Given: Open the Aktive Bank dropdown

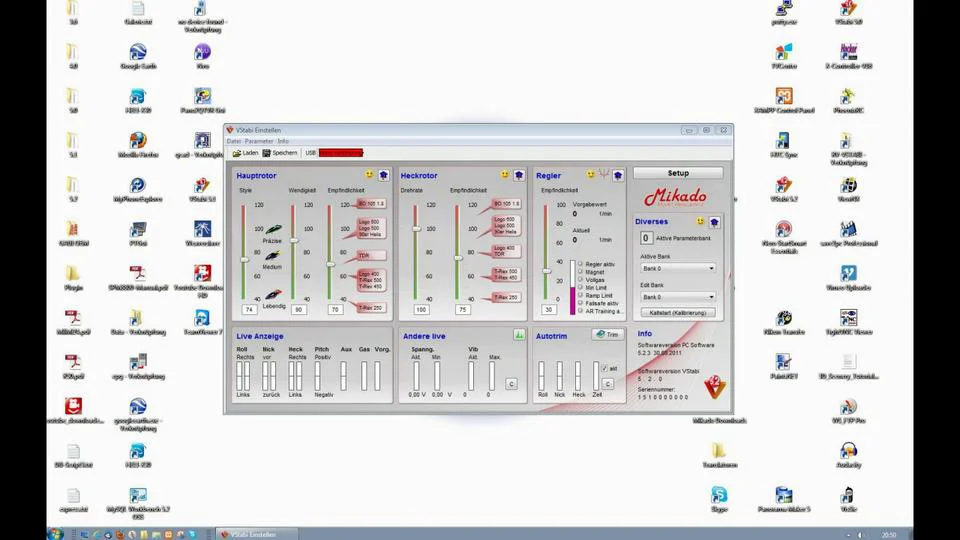Looking at the screenshot, I should tap(678, 268).
